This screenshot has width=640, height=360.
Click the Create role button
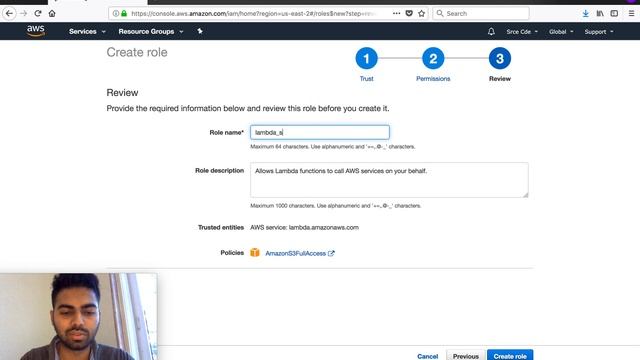(510, 356)
